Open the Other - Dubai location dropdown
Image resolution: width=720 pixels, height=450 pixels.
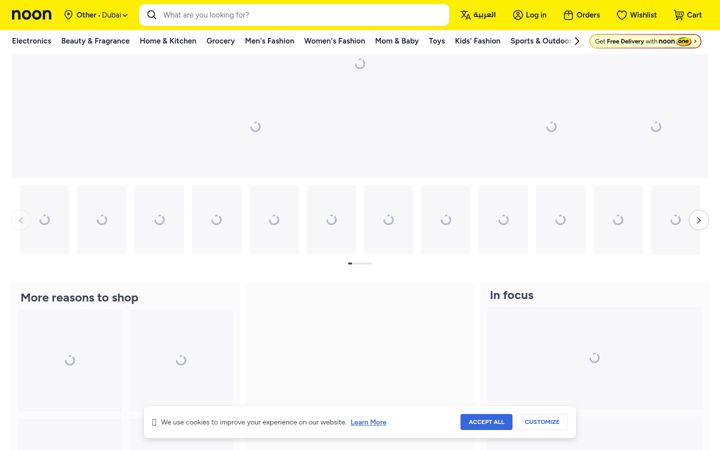click(96, 15)
